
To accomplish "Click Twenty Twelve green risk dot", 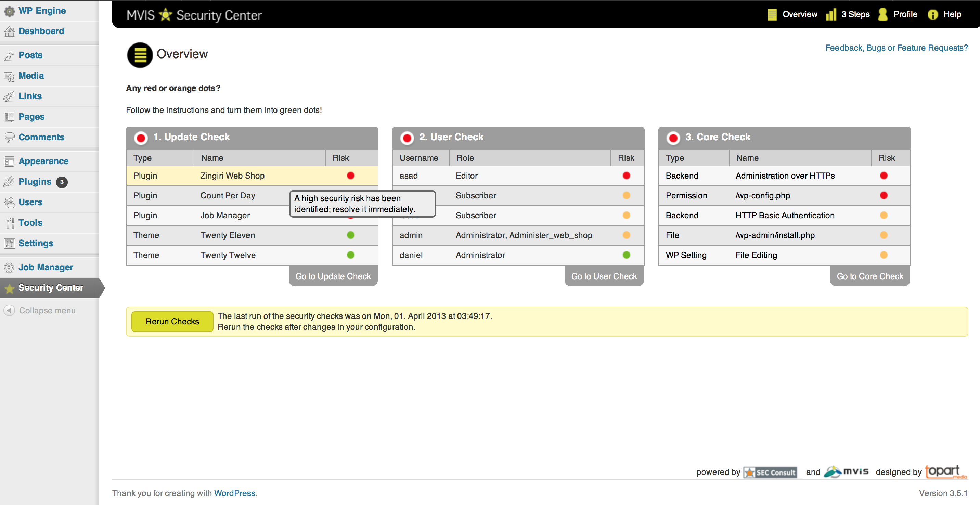I will 351,255.
